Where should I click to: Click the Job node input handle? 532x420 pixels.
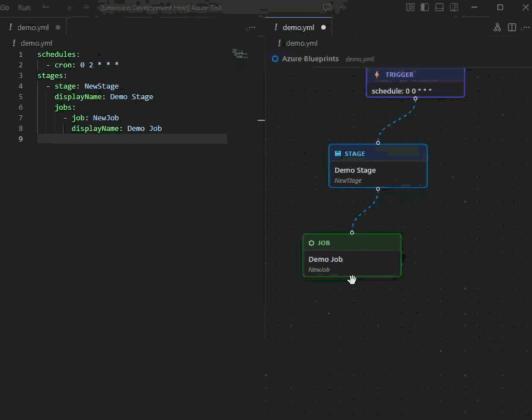352,232
